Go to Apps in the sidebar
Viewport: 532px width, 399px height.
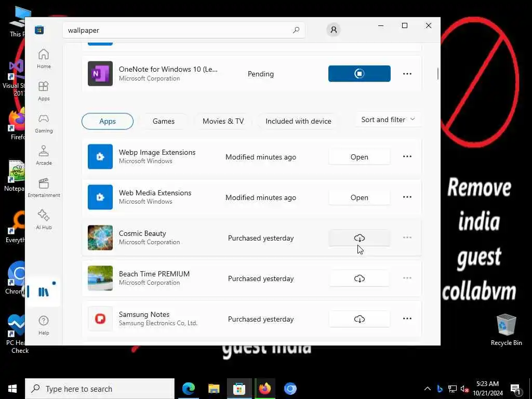point(44,91)
